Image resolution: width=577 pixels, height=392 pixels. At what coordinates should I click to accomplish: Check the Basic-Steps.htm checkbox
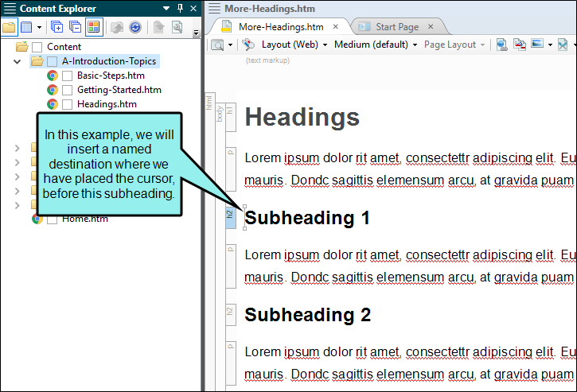[x=67, y=76]
